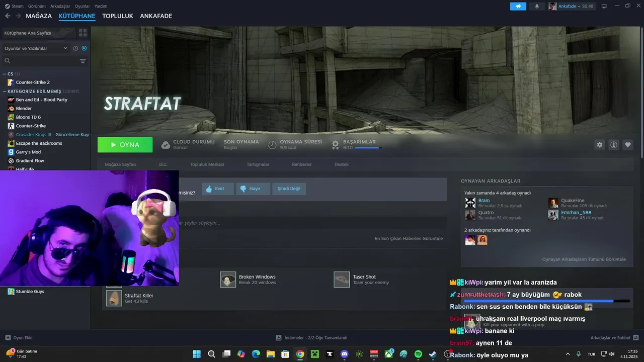Click En Son Çıkan Haberleri Görüntüle
The image size is (644, 362).
point(409,238)
